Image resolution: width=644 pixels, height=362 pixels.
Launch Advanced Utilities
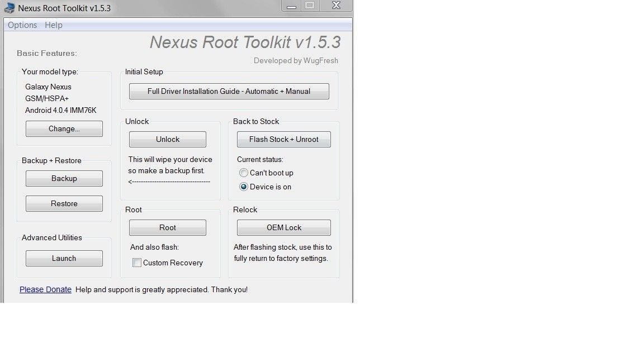pyautogui.click(x=64, y=258)
